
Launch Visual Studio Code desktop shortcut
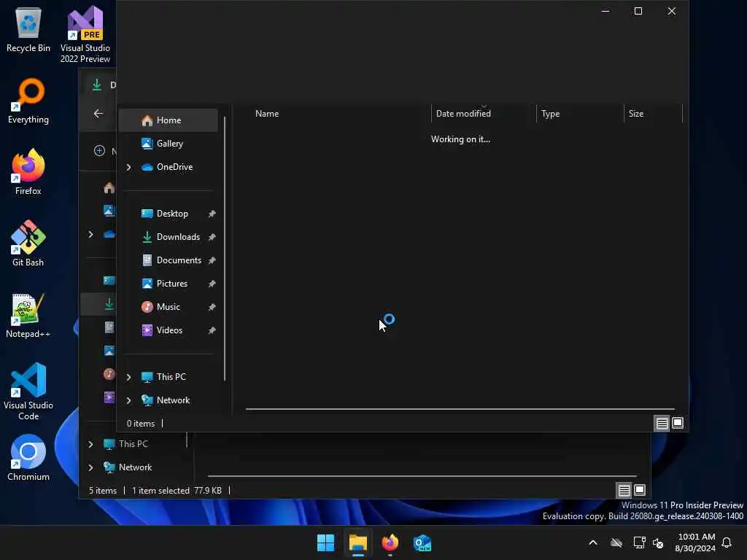click(x=28, y=392)
